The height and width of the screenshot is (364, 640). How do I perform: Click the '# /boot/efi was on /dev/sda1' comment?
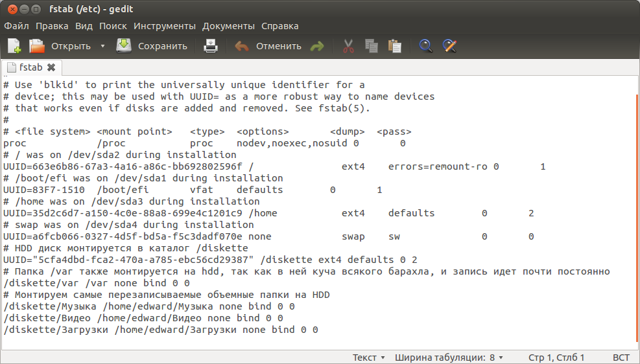[143, 178]
